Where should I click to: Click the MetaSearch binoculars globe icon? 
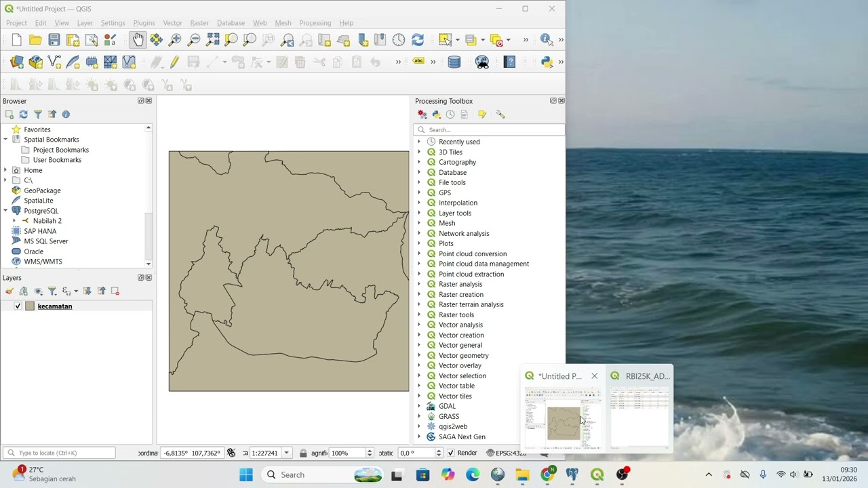coord(482,62)
